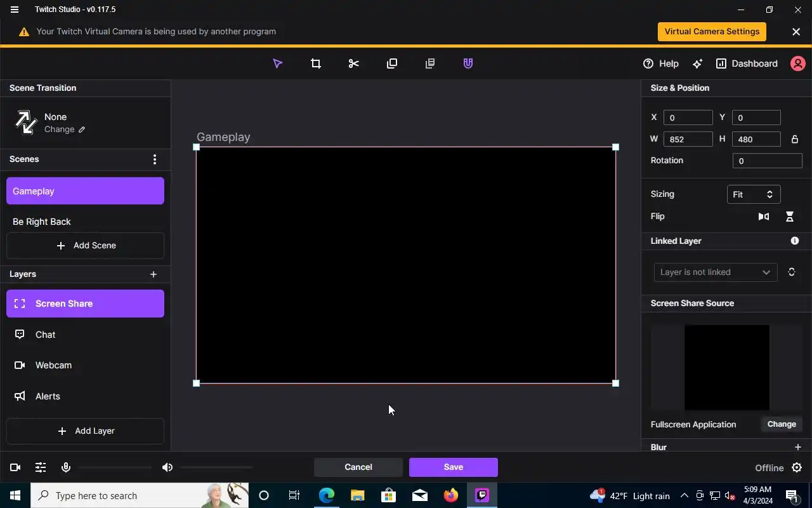Click the Y position field
Screen dimensions: 812x508
756,117
